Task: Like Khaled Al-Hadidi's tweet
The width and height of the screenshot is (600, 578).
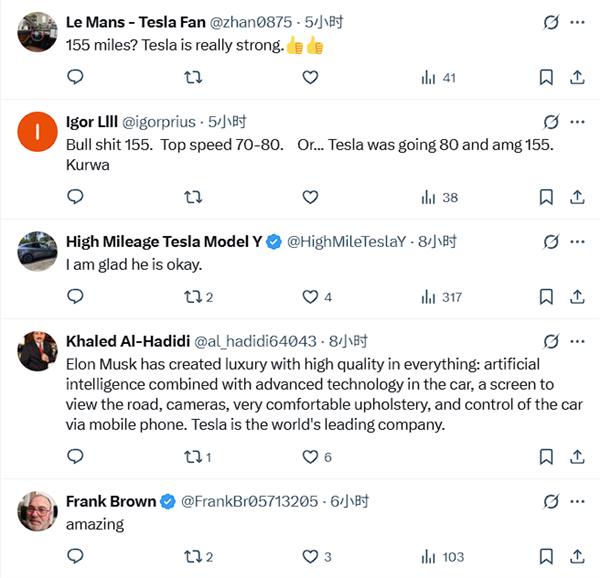Action: [x=310, y=457]
